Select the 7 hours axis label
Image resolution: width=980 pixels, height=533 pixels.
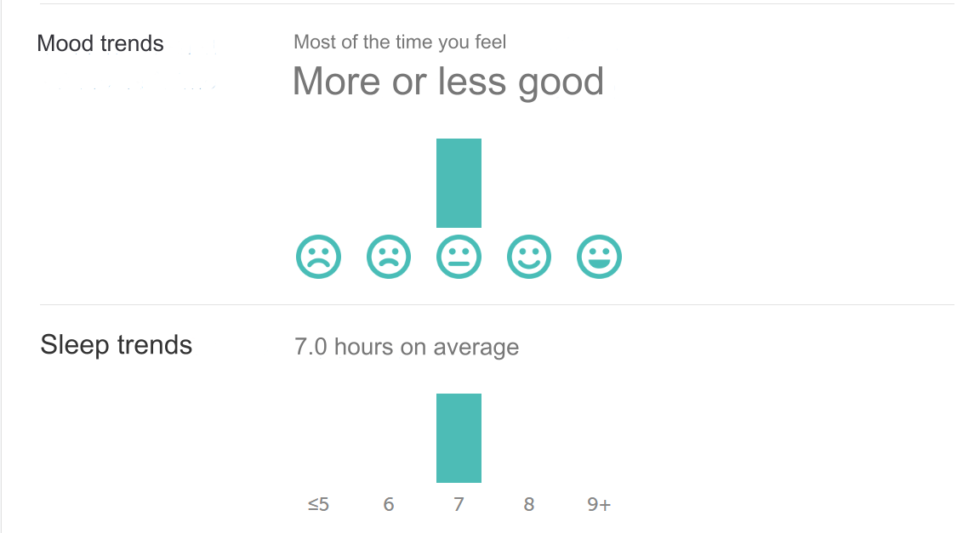459,505
